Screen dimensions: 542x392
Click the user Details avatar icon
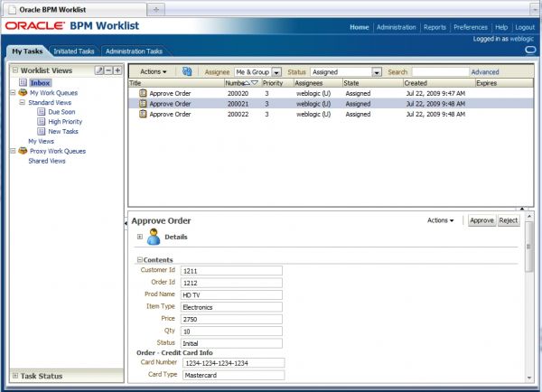[154, 237]
